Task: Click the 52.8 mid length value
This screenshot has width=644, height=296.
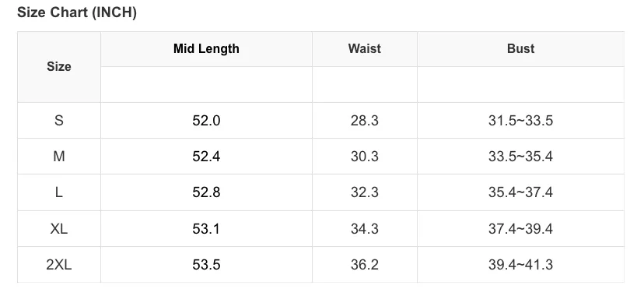Action: [206, 192]
